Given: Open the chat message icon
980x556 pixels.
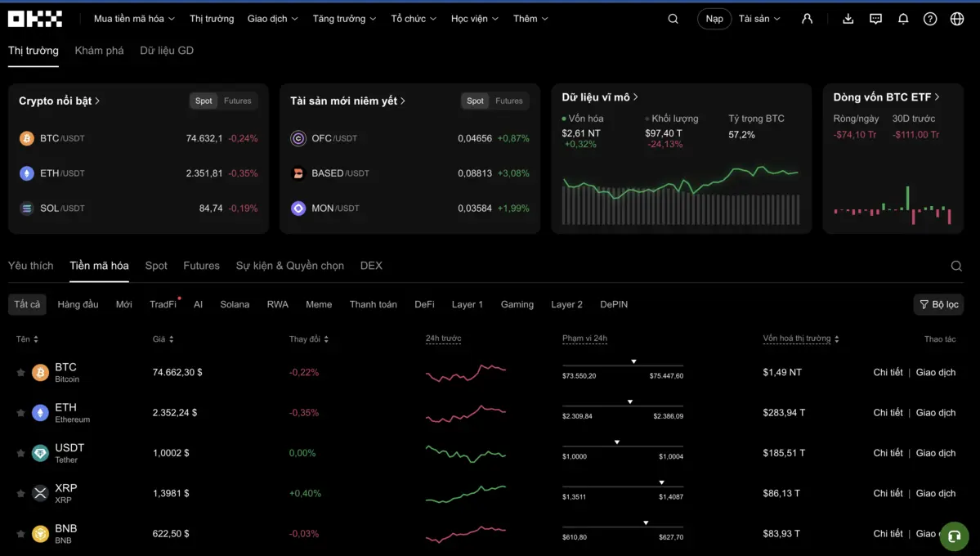Looking at the screenshot, I should [875, 18].
